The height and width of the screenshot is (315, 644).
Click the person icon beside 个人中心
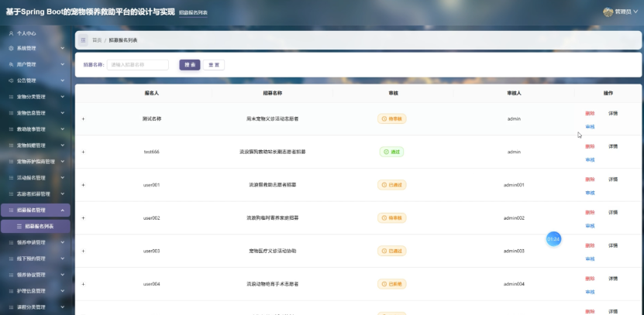click(11, 33)
